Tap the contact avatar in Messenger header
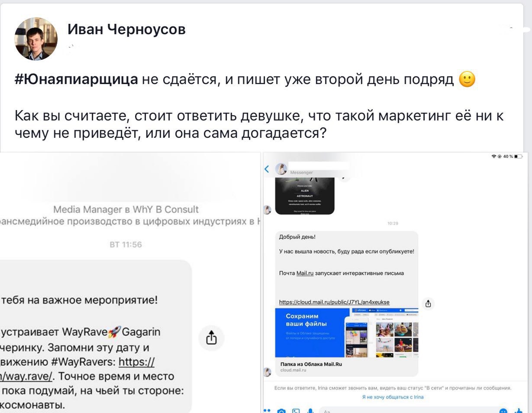 point(281,169)
